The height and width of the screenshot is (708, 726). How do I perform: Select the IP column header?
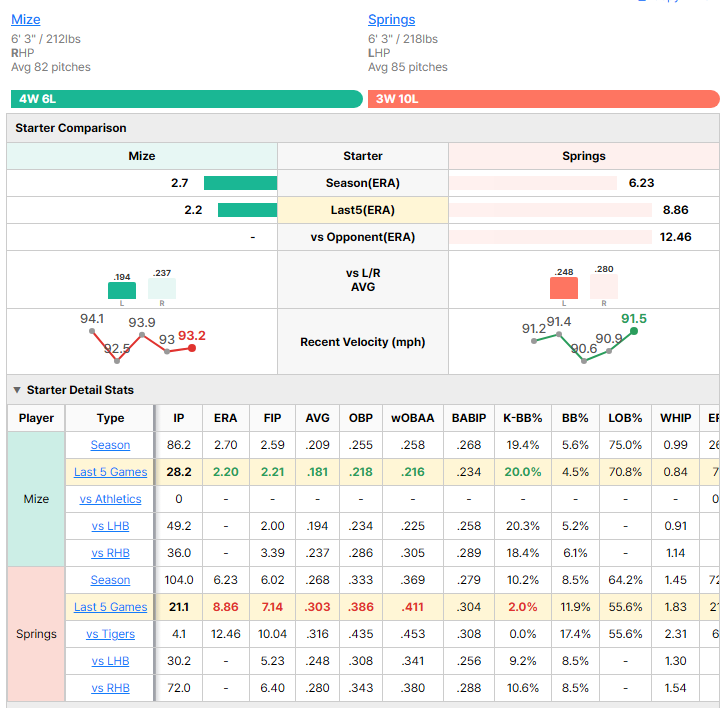(x=178, y=418)
